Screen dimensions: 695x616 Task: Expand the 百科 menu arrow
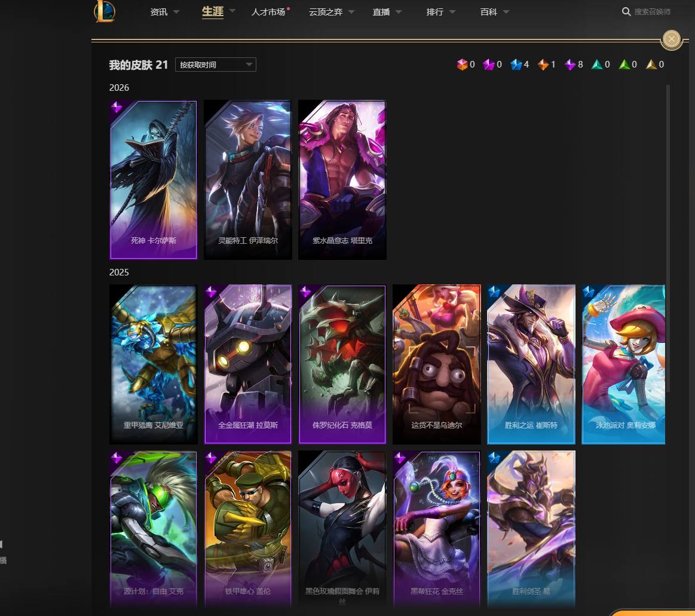pyautogui.click(x=506, y=12)
